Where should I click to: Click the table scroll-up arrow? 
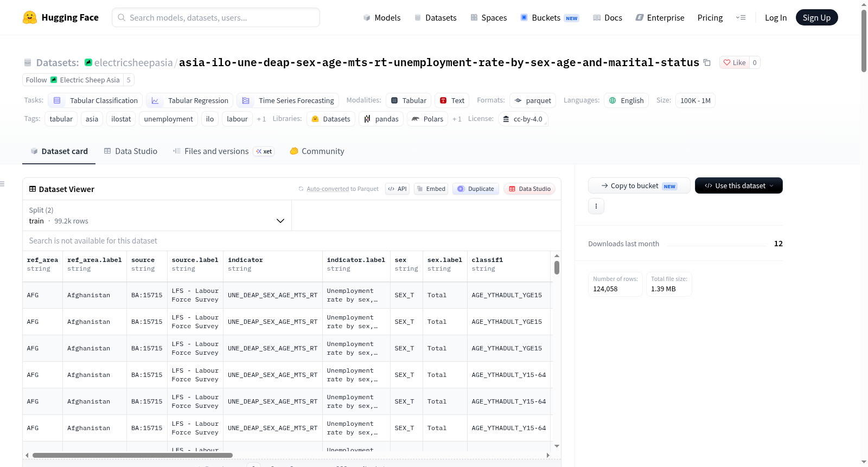point(557,255)
